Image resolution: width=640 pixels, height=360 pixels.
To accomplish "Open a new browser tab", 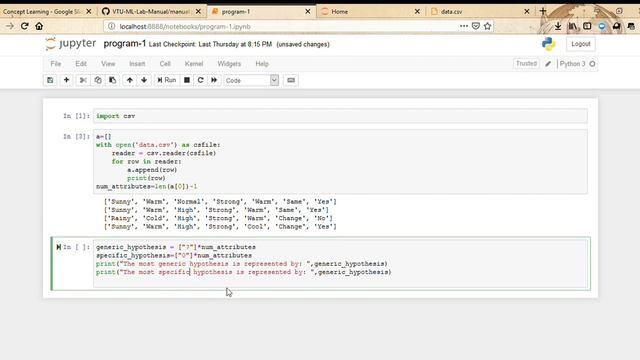I will (542, 11).
